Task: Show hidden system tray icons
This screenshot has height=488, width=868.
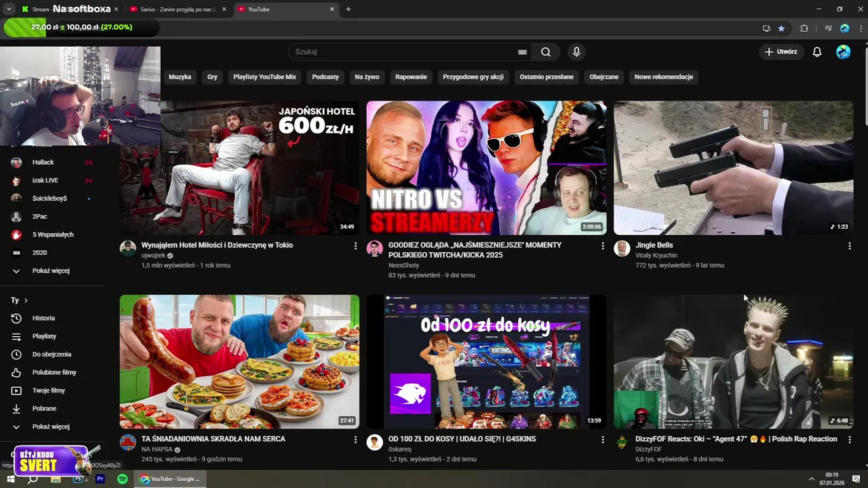Action: (811, 479)
